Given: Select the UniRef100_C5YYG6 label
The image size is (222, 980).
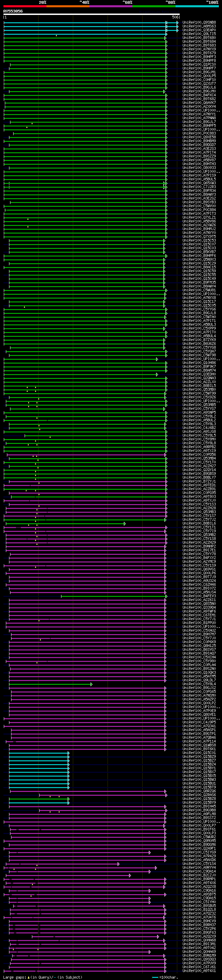Looking at the screenshot, I should coord(199,309).
